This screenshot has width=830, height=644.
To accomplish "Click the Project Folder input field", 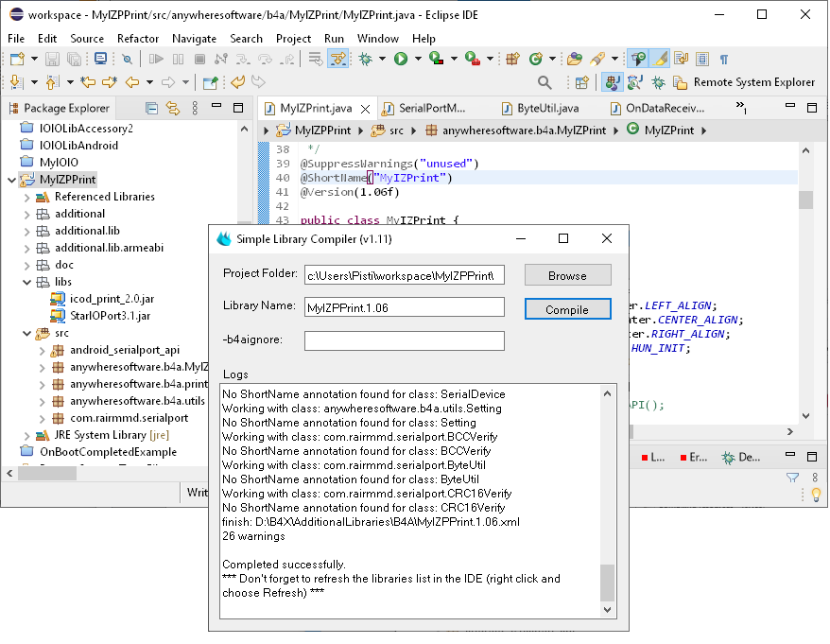I will pos(405,275).
